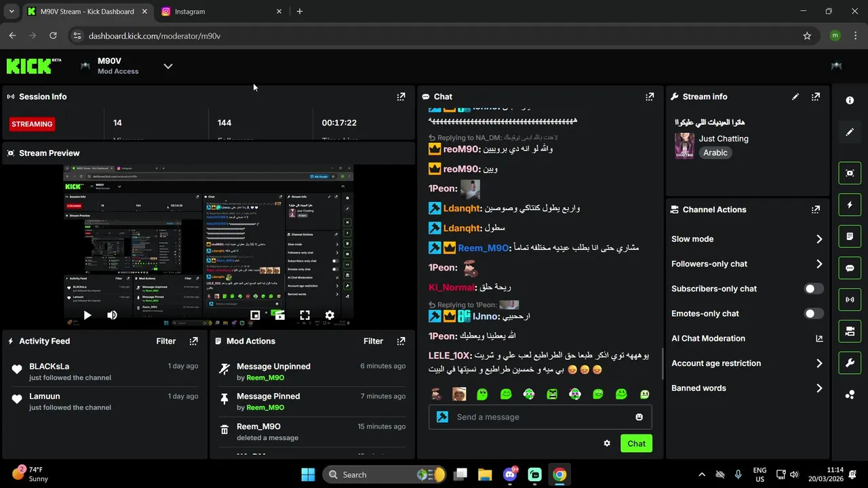
Task: Toggle the Session Info broadcast button in sidebar
Action: point(850,300)
